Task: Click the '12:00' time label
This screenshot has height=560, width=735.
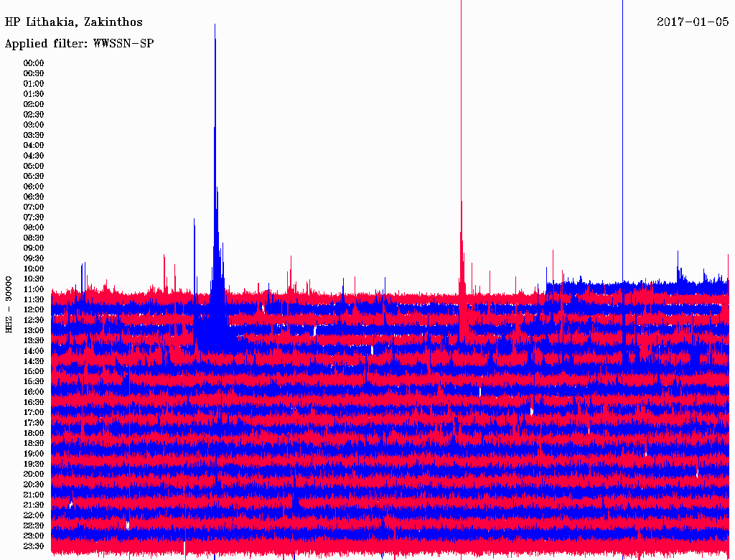Action: point(34,310)
